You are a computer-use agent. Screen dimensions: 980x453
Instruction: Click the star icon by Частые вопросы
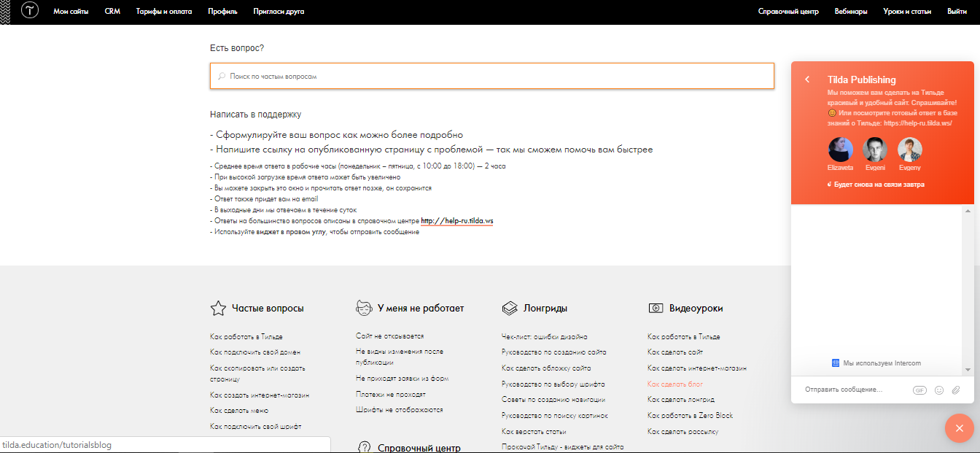tap(217, 309)
